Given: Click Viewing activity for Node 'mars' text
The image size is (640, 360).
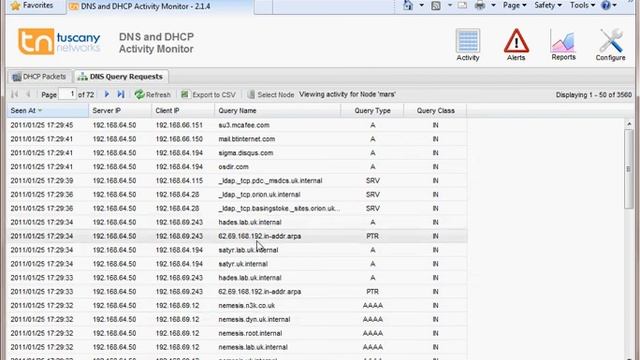Looking at the screenshot, I should (347, 94).
